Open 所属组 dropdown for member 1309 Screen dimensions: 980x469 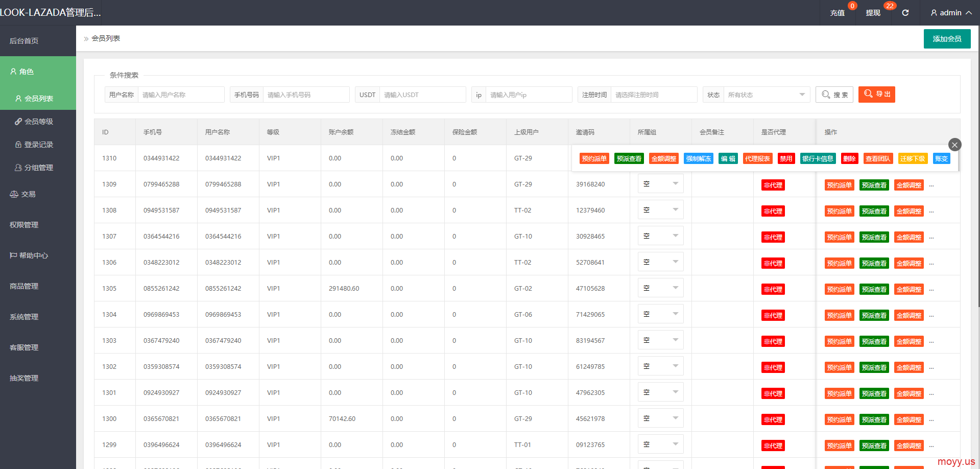coord(661,183)
